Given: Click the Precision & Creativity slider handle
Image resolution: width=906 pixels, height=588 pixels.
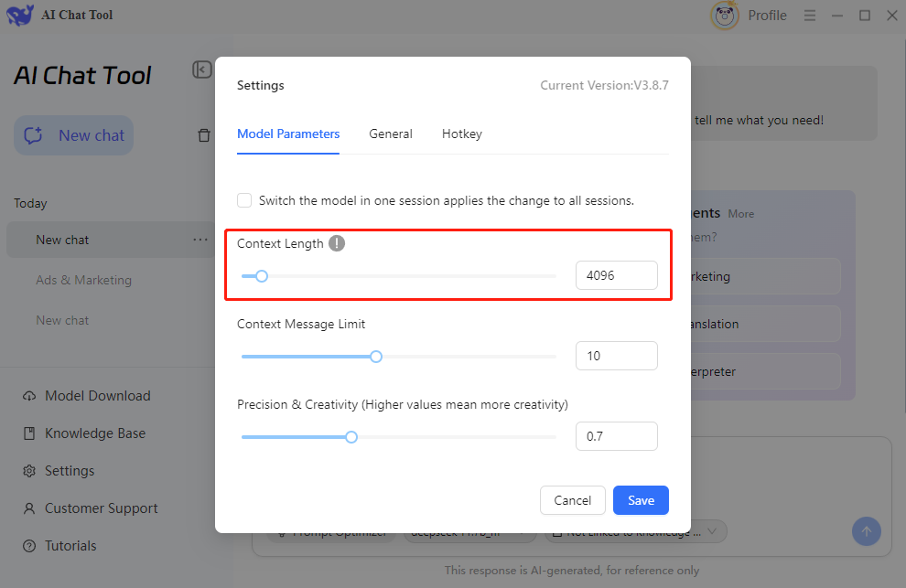Looking at the screenshot, I should (351, 437).
